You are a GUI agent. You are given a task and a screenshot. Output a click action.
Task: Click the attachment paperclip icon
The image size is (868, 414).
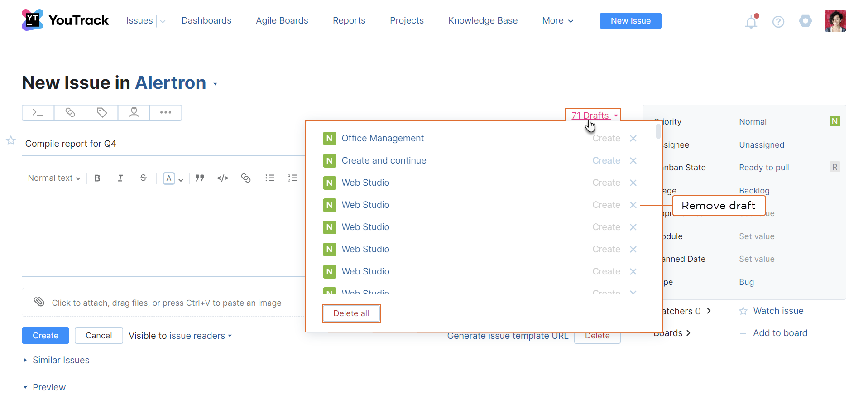tap(39, 302)
